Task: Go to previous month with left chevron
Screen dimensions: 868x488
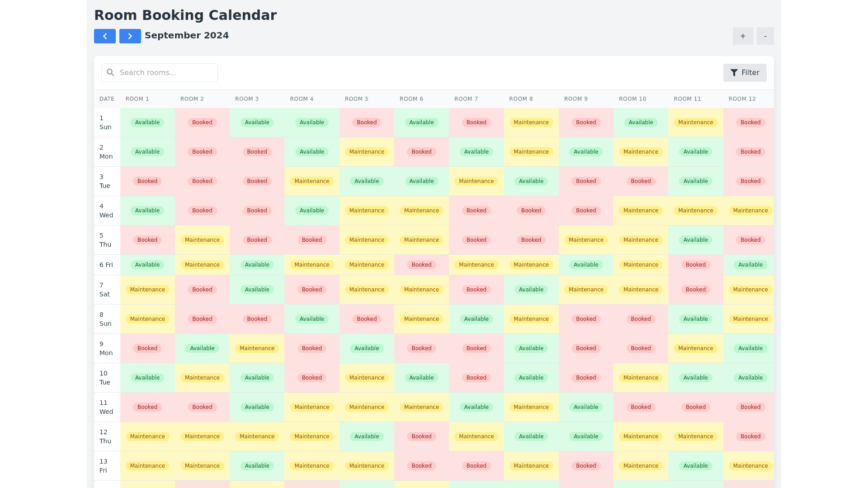Action: [105, 36]
